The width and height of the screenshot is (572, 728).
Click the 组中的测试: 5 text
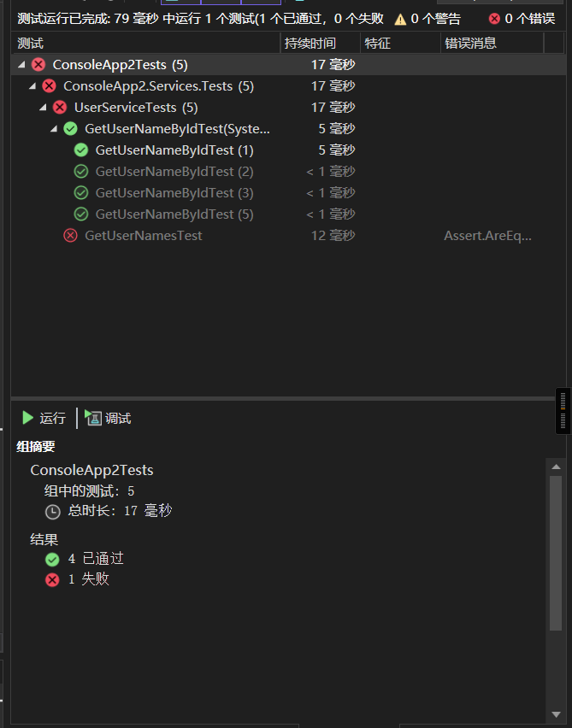89,490
